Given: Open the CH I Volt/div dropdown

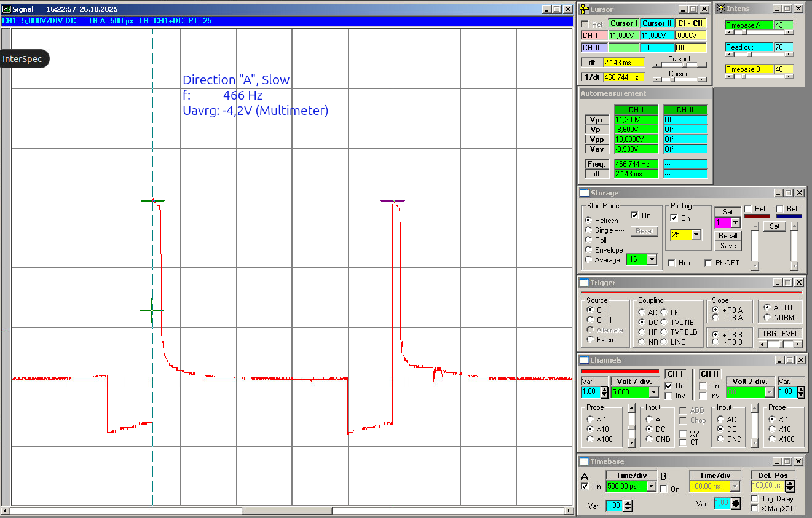Looking at the screenshot, I should pos(652,392).
